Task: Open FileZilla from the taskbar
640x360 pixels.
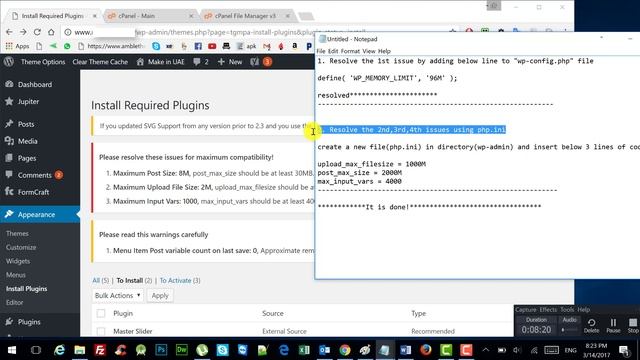Action: coord(100,350)
